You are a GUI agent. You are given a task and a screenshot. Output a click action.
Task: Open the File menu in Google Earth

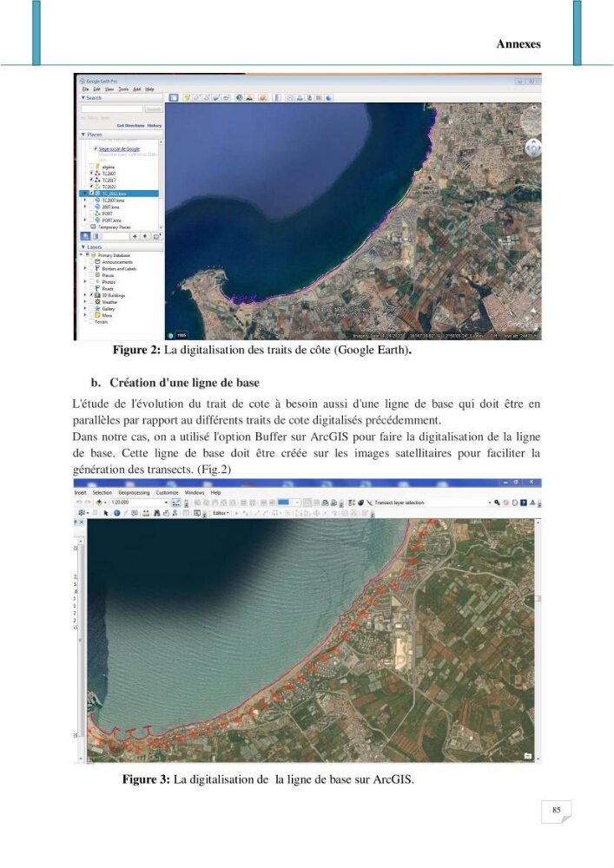coord(85,89)
